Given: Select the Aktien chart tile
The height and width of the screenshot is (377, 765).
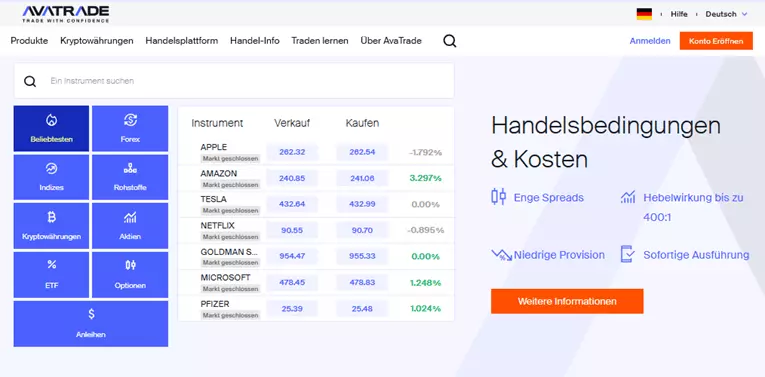Looking at the screenshot, I should 130,226.
